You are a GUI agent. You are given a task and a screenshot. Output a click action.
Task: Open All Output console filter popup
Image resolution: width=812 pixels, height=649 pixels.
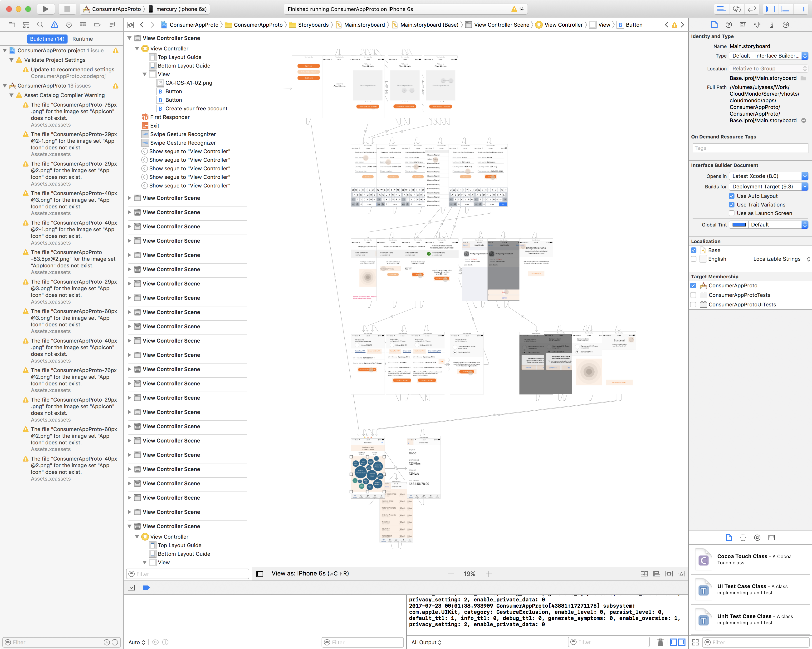[x=426, y=642]
